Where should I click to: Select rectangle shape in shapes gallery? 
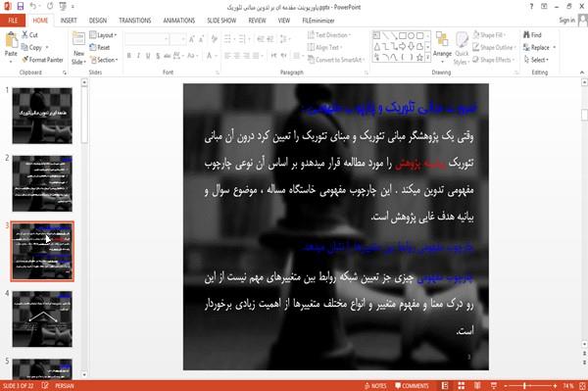(403, 35)
